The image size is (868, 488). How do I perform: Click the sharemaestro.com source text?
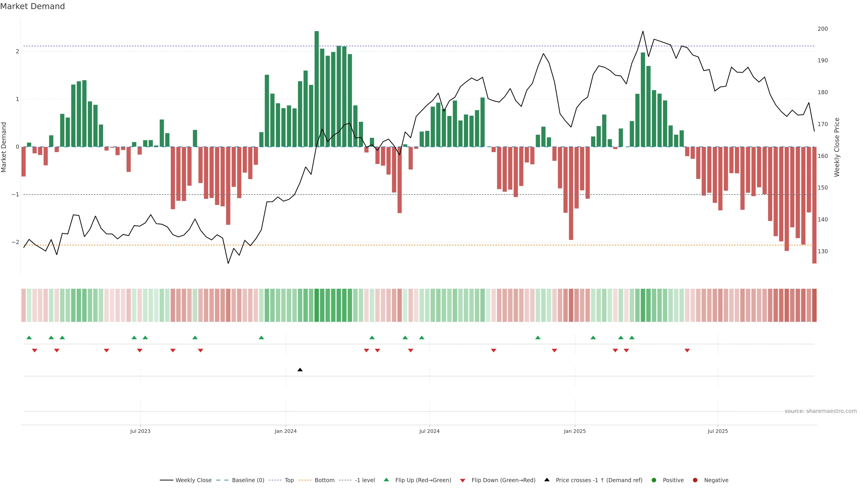tap(821, 411)
